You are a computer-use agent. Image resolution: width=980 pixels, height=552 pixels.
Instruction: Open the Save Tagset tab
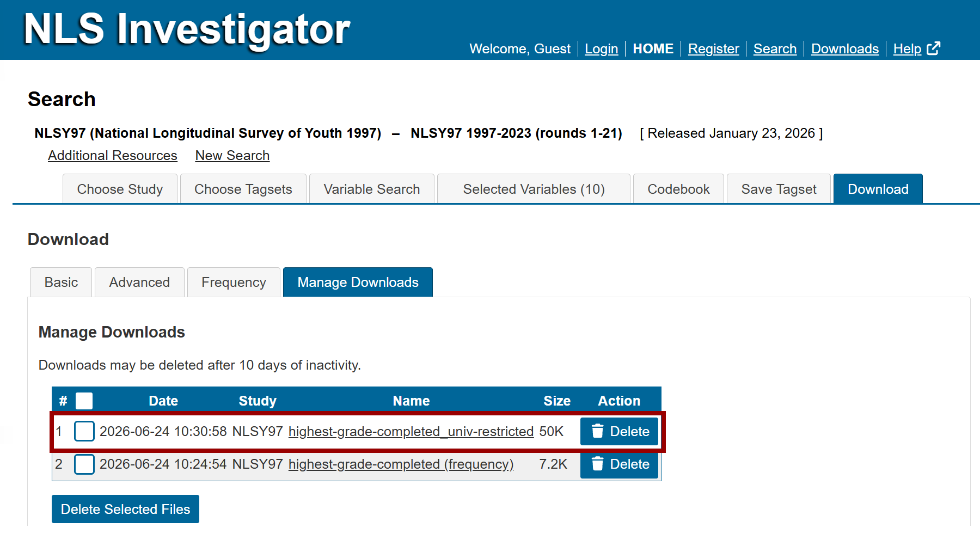779,189
